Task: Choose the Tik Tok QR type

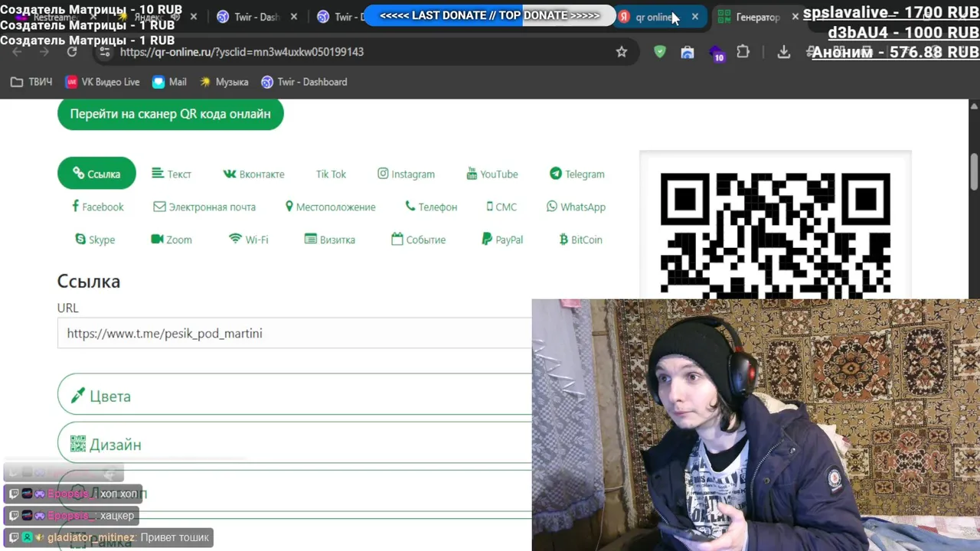Action: tap(331, 174)
